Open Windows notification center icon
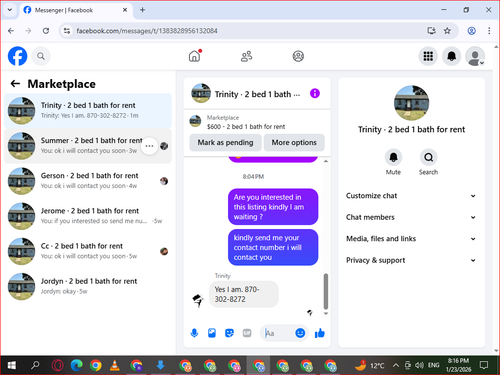The width and height of the screenshot is (500, 375). click(484, 365)
